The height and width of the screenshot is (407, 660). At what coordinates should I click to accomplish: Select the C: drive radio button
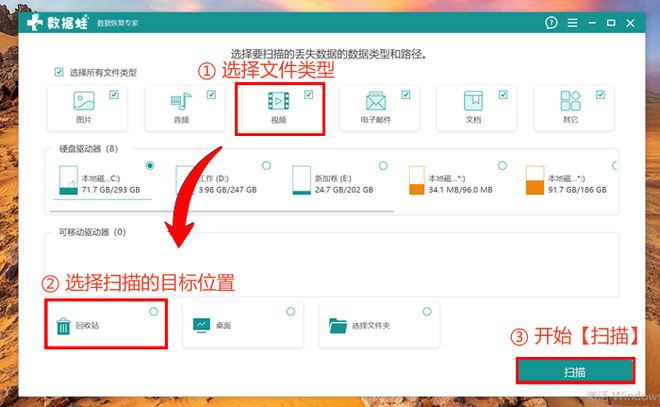[x=150, y=165]
